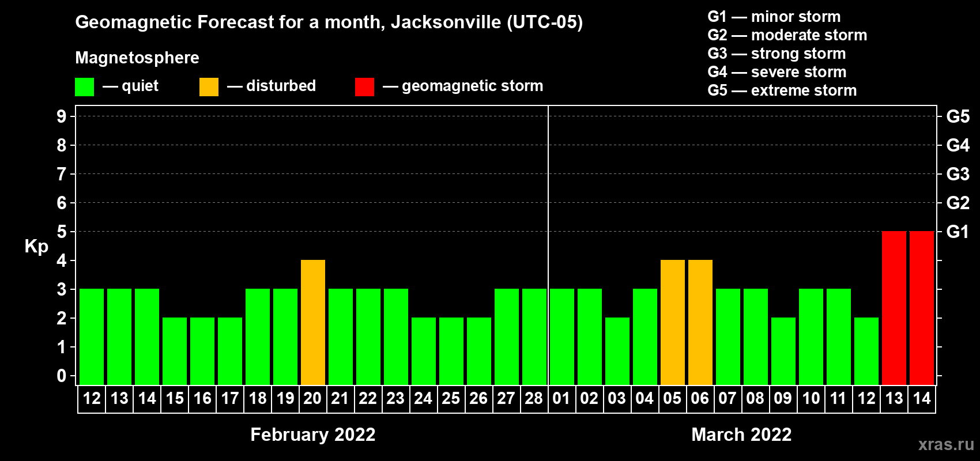
Task: Click the date label 17 on the axis
Action: (230, 399)
